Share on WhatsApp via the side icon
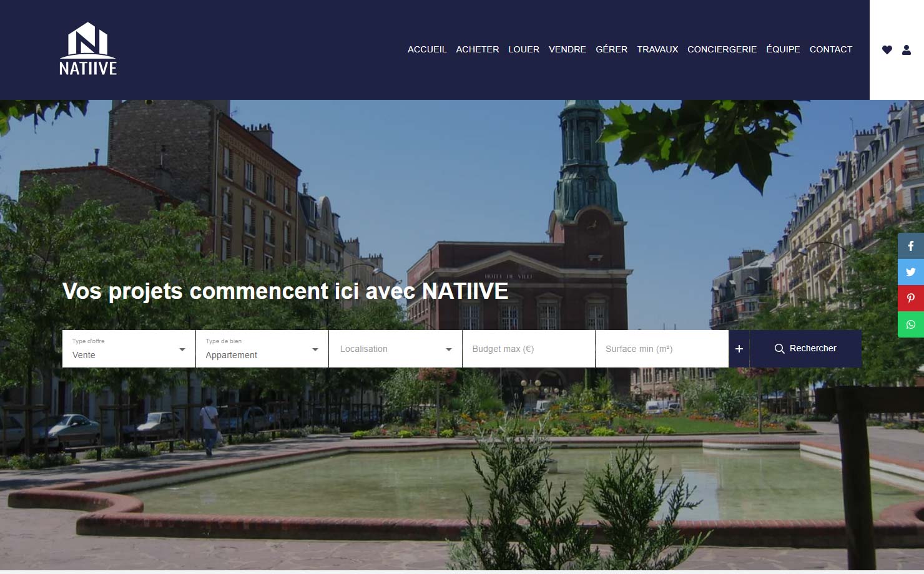This screenshot has height=574, width=924. [911, 324]
